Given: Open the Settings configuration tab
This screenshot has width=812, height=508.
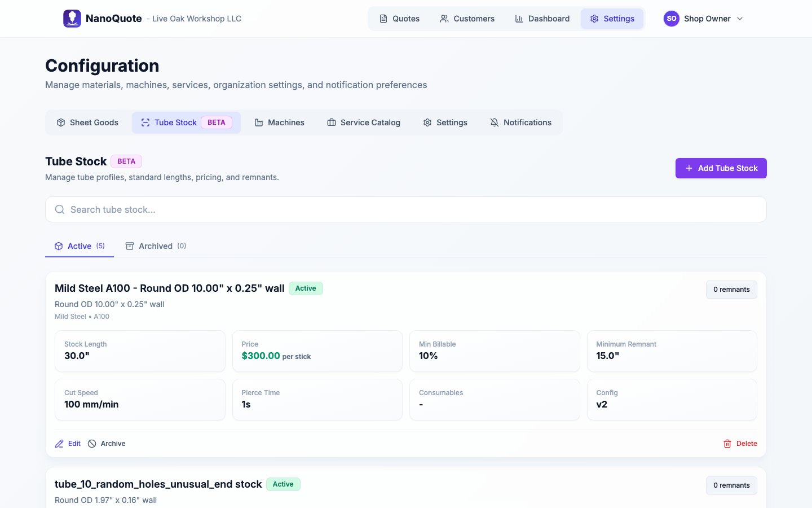Looking at the screenshot, I should pyautogui.click(x=445, y=122).
